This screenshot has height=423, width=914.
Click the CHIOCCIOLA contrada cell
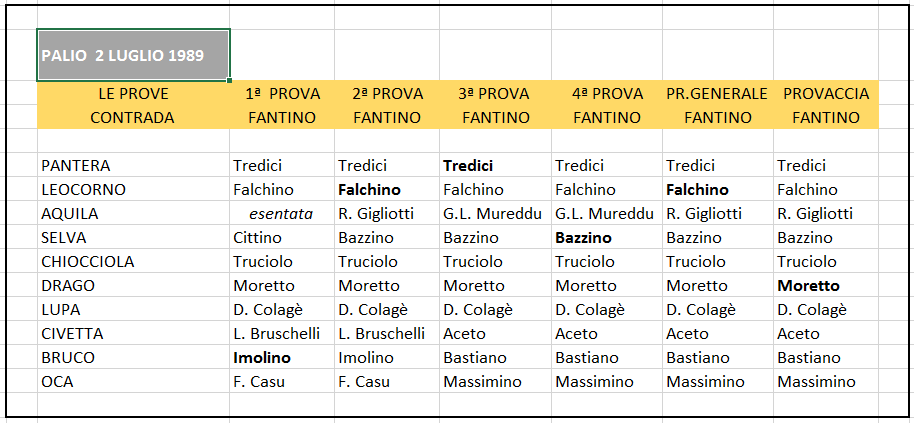(x=133, y=262)
